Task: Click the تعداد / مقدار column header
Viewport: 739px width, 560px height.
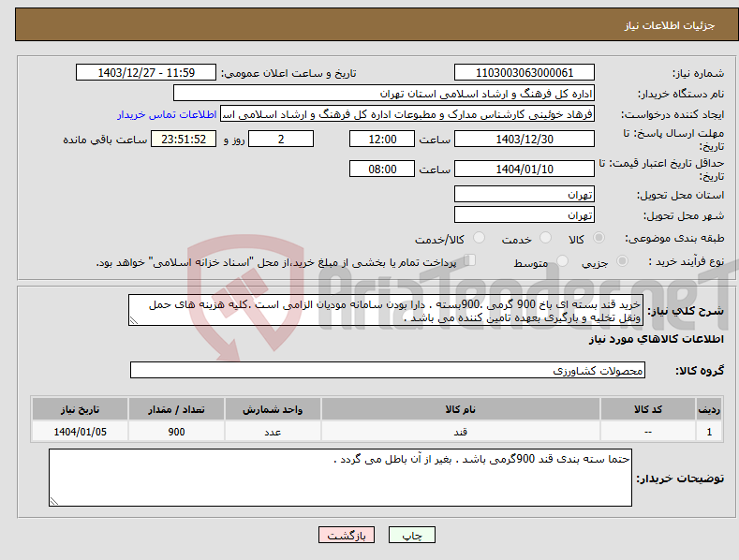Action: tap(176, 409)
